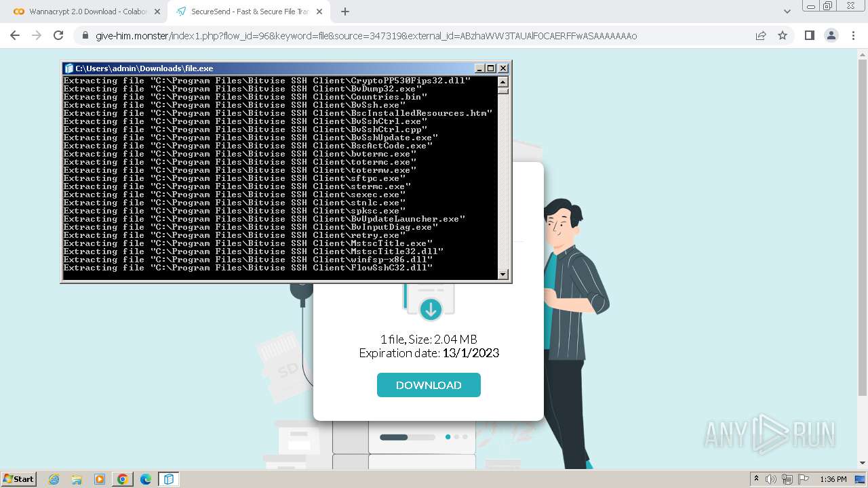Close the file.exe console window

tap(503, 68)
